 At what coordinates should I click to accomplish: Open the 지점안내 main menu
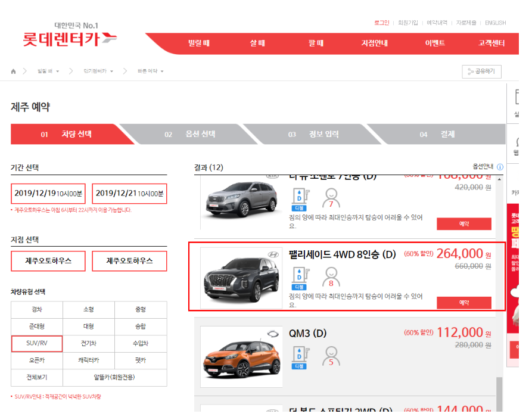pyautogui.click(x=375, y=43)
